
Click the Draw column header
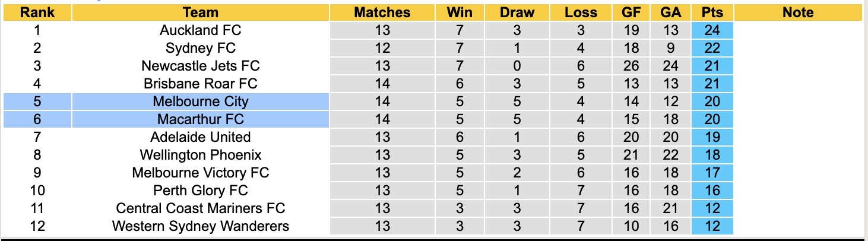517,12
